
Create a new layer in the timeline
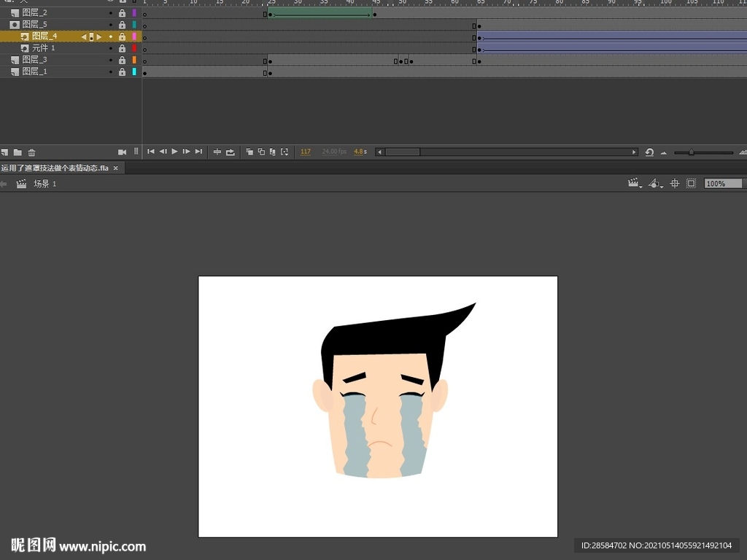[4, 152]
